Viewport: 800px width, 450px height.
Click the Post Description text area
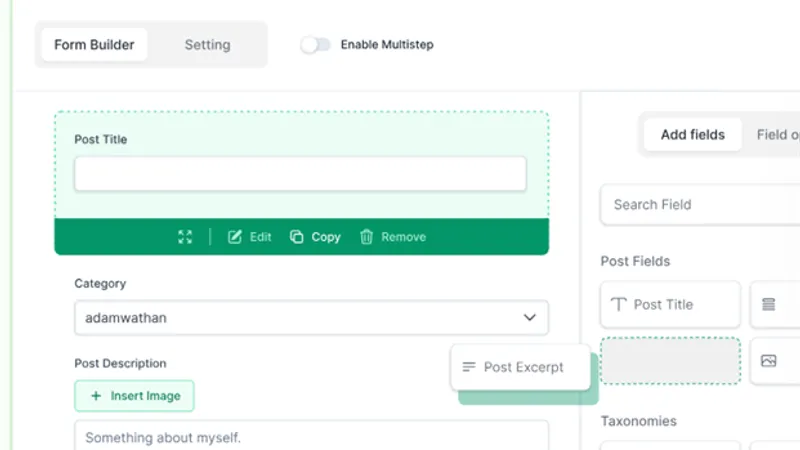coord(312,436)
